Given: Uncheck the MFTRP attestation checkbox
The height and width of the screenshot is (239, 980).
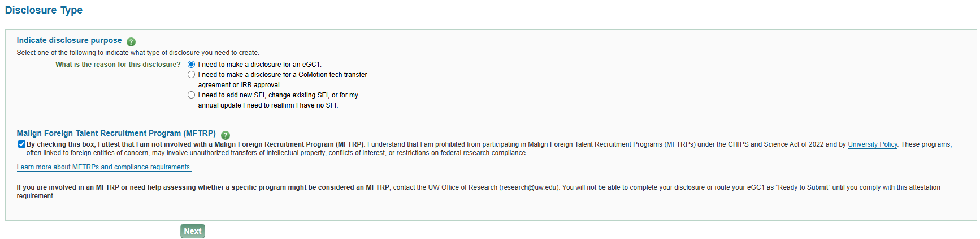Looking at the screenshot, I should (21, 144).
